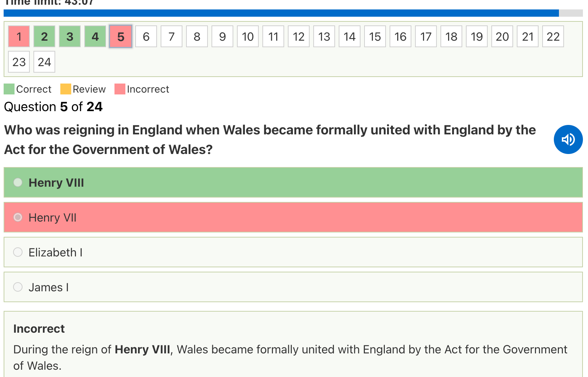Go to question 1 in navigator
This screenshot has height=377, width=588.
19,36
